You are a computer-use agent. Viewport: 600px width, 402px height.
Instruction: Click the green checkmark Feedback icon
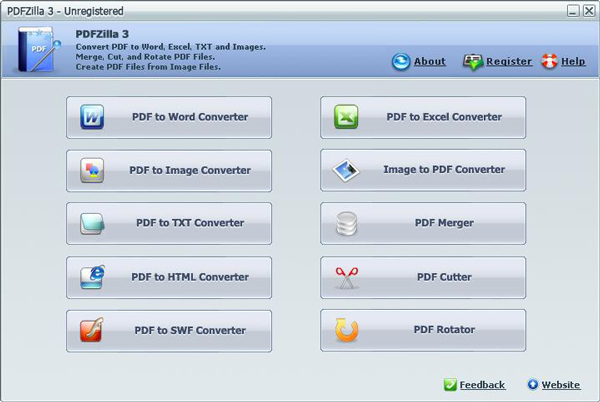point(450,384)
